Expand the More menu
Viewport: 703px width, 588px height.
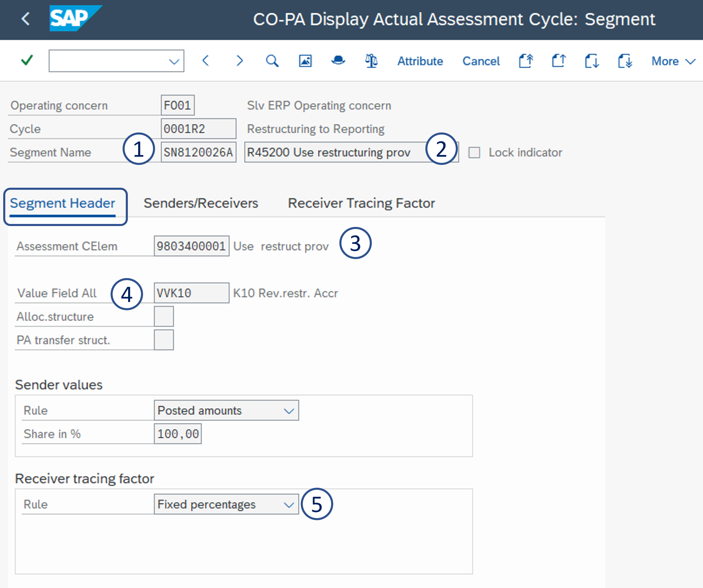[x=673, y=61]
